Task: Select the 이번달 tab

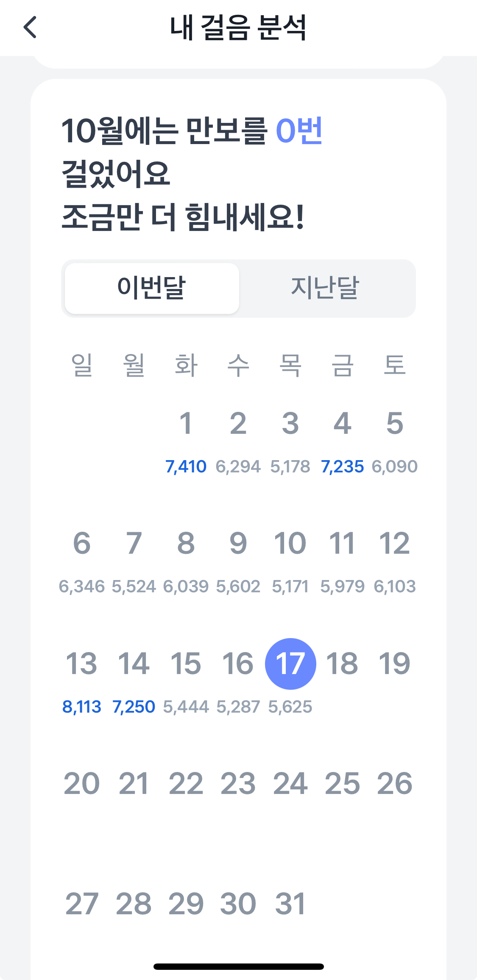Action: point(152,288)
